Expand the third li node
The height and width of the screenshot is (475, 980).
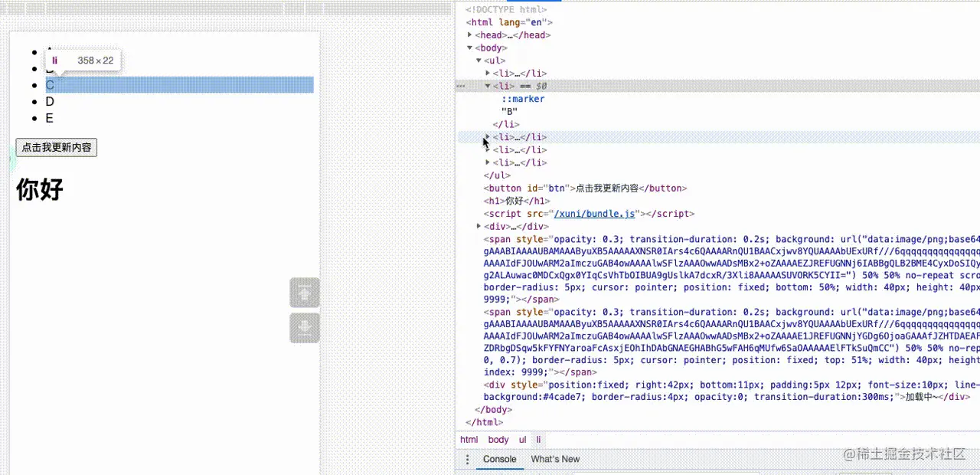coord(488,136)
